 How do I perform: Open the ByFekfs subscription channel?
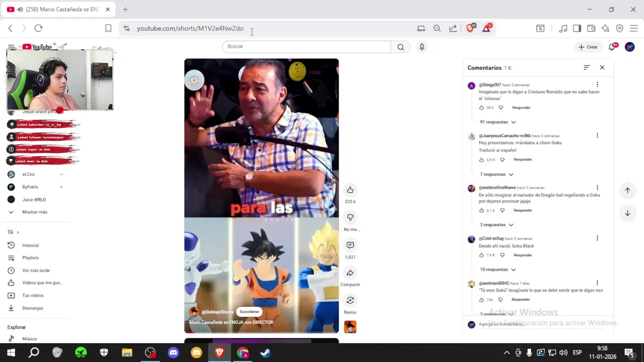[x=30, y=187]
